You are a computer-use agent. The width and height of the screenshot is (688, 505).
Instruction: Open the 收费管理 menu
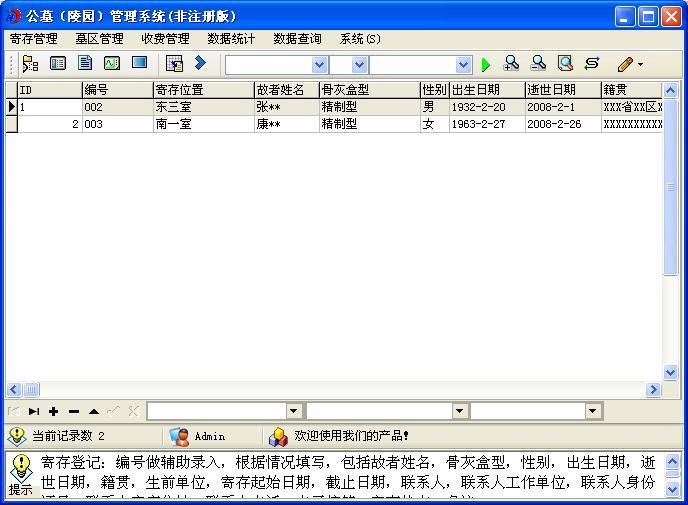click(x=165, y=39)
